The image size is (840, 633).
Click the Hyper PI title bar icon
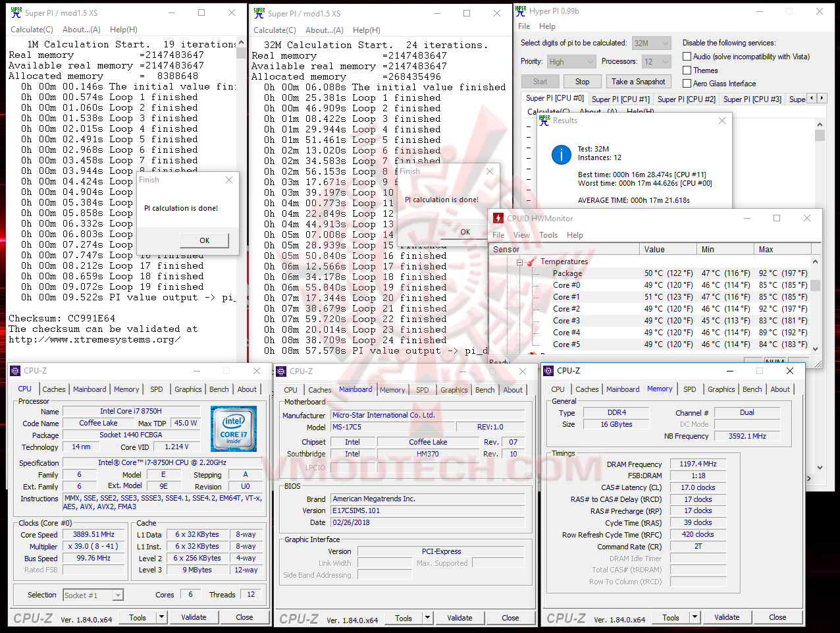tap(521, 11)
